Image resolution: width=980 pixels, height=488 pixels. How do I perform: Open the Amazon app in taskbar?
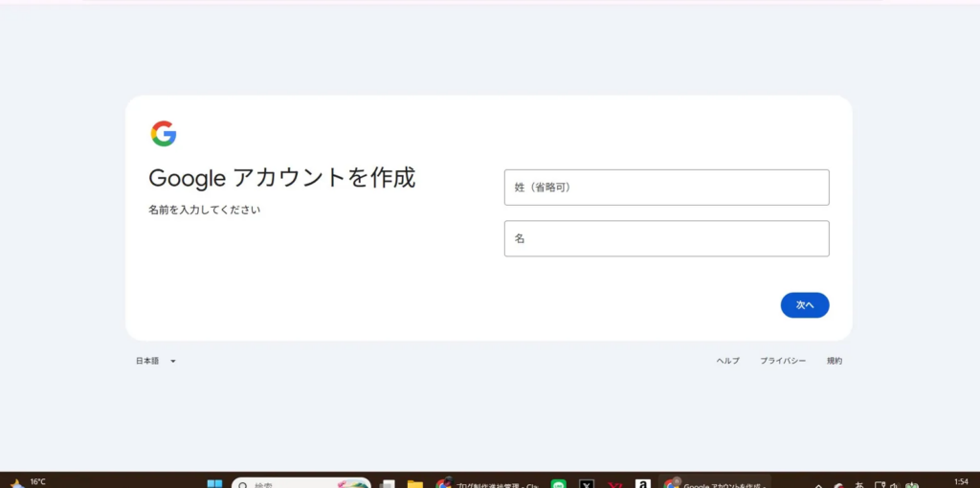(x=643, y=484)
